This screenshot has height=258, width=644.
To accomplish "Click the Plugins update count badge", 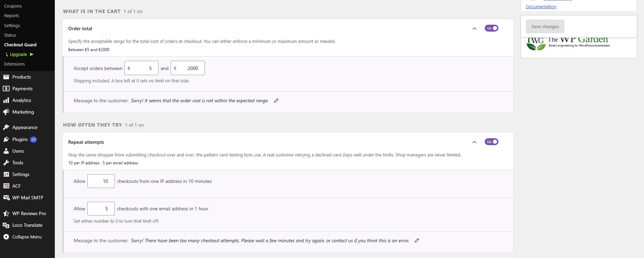I will click(33, 140).
